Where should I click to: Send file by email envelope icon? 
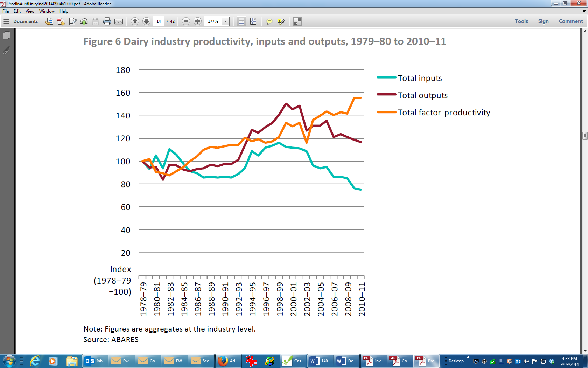tap(119, 21)
